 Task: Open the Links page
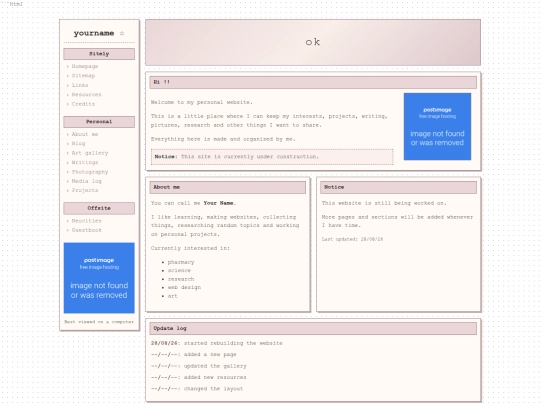[80, 85]
